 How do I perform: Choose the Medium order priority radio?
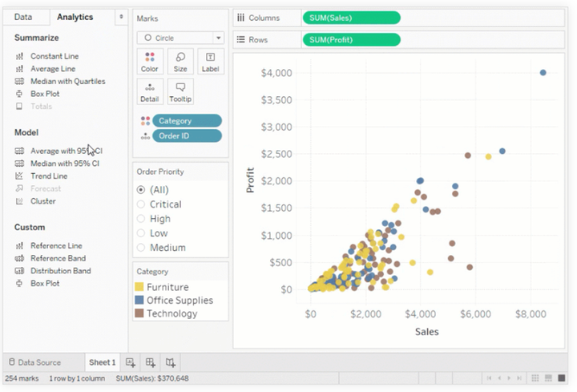pos(142,248)
